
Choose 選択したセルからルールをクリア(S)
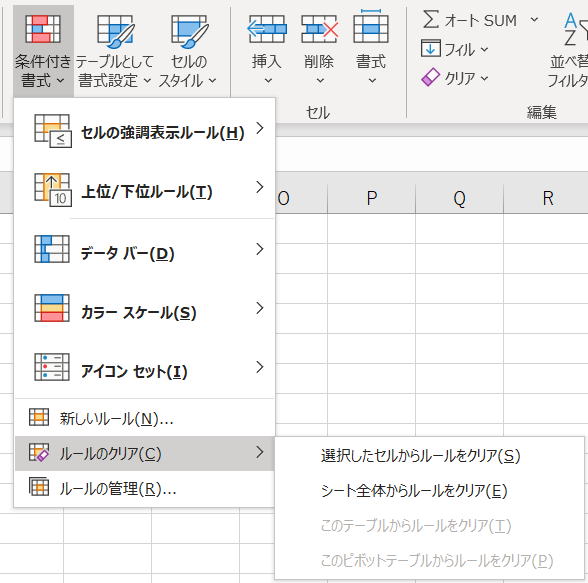(x=430, y=456)
